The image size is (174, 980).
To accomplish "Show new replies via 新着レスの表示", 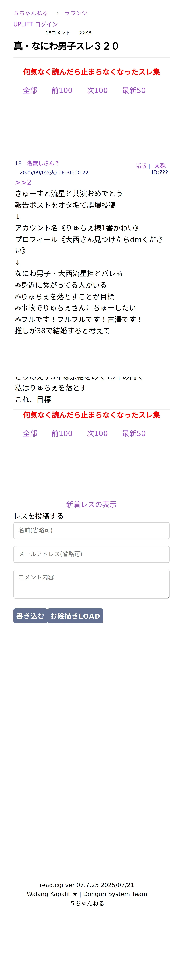I will pos(91,504).
